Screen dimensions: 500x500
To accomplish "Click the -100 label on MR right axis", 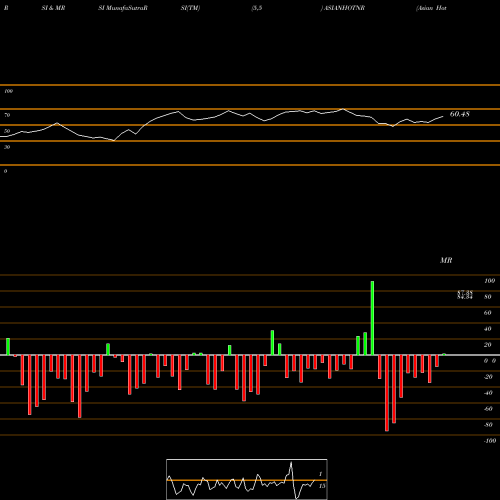I will click(490, 441).
